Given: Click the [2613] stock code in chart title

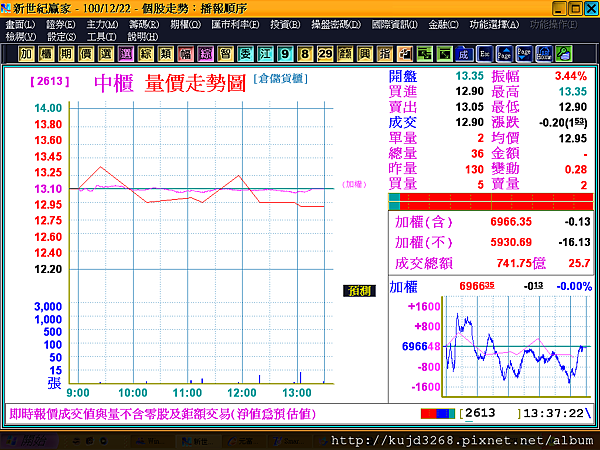Looking at the screenshot, I should click(50, 81).
